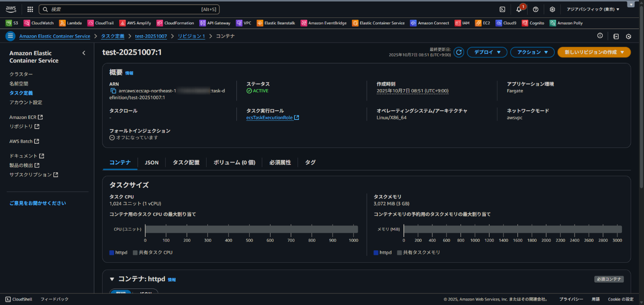Open the settings gear in header
The width and height of the screenshot is (644, 305).
[552, 9]
